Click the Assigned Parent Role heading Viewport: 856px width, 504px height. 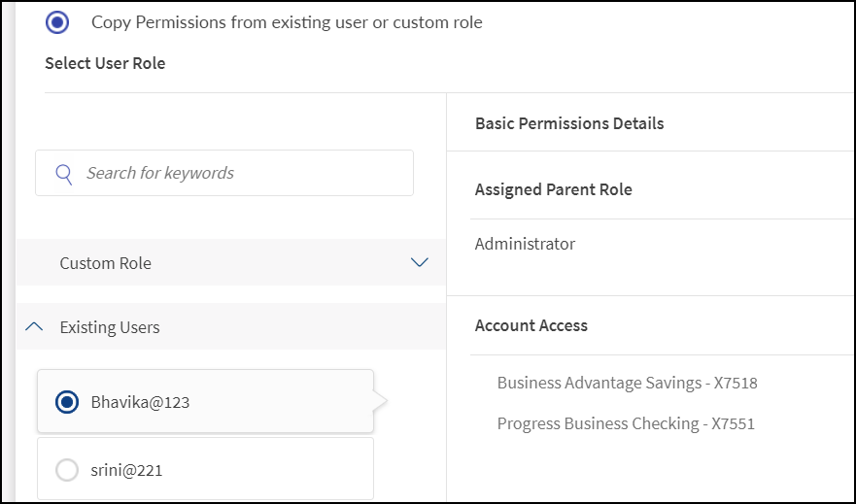click(553, 189)
